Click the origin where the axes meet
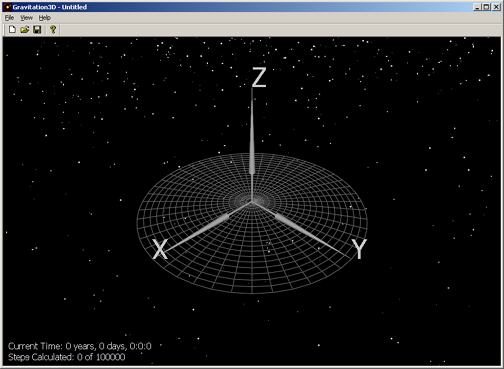The image size is (504, 369). tap(252, 202)
